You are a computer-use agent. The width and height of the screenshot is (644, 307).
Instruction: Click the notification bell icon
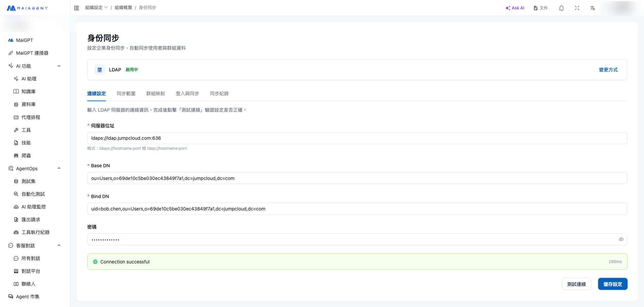[x=561, y=8]
